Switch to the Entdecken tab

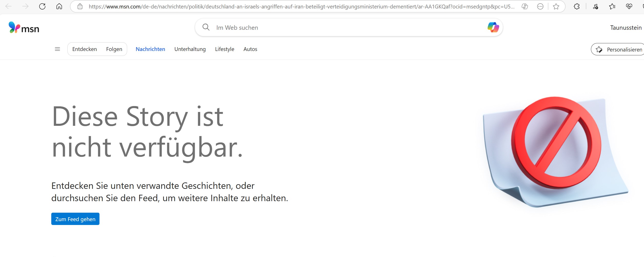(x=85, y=49)
